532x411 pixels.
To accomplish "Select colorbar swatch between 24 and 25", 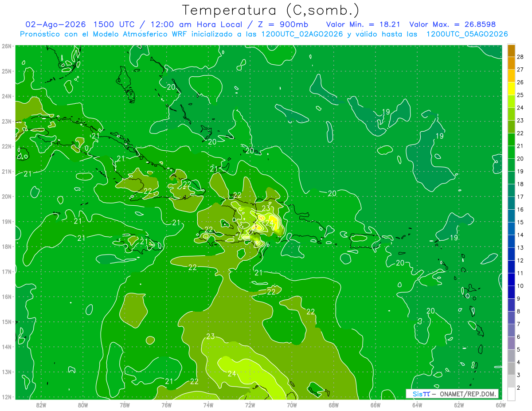I will (x=512, y=101).
